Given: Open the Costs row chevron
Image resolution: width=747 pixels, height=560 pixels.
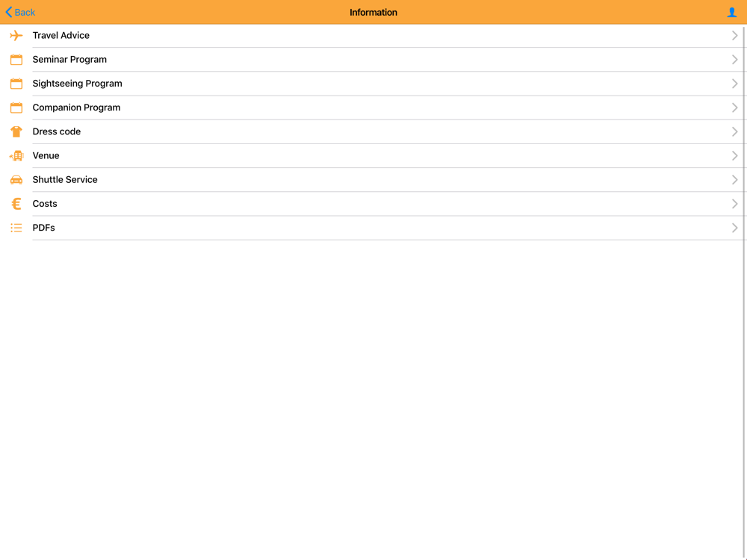Looking at the screenshot, I should pyautogui.click(x=734, y=204).
